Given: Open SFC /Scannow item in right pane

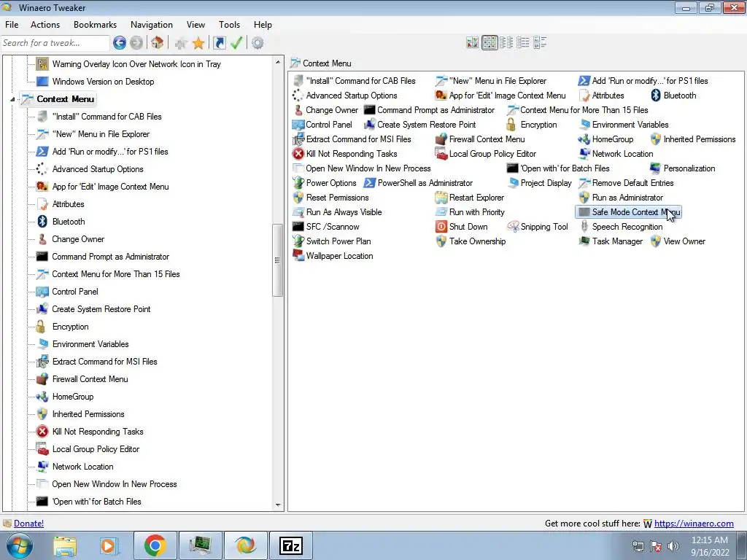Looking at the screenshot, I should 326,227.
